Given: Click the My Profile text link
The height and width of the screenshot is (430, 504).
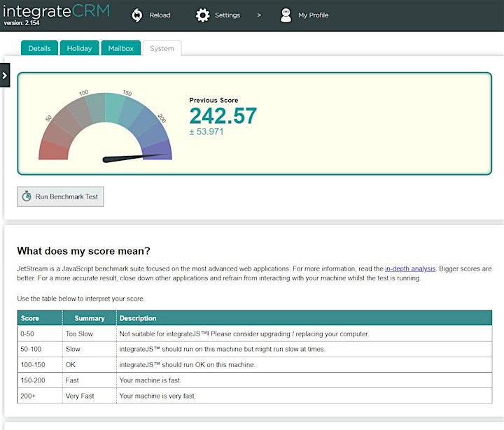Looking at the screenshot, I should [313, 15].
